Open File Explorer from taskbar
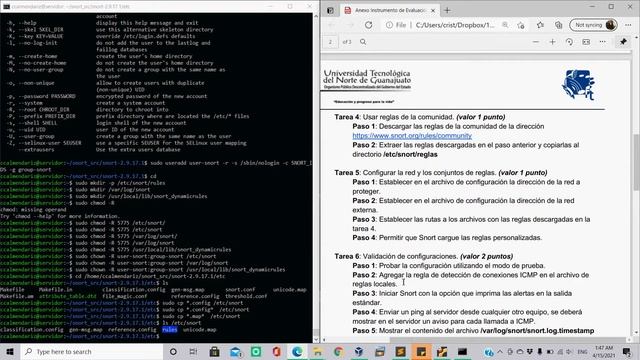This screenshot has width=640, height=360. 317,351
